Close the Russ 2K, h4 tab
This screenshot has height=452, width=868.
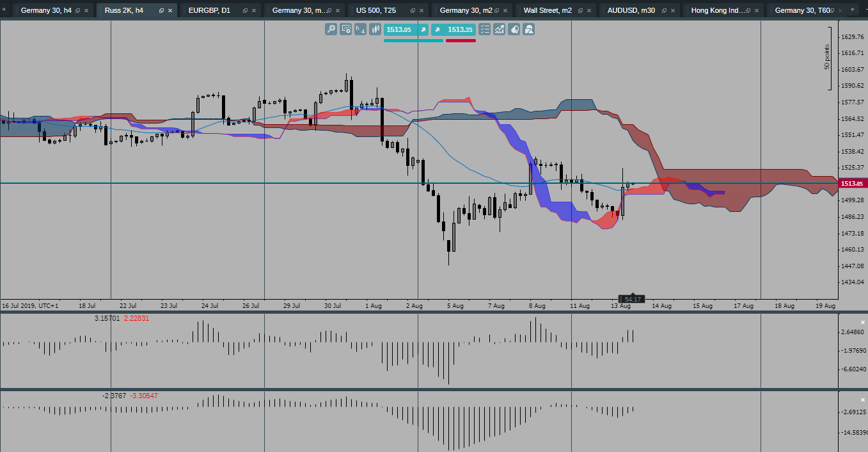click(x=170, y=11)
